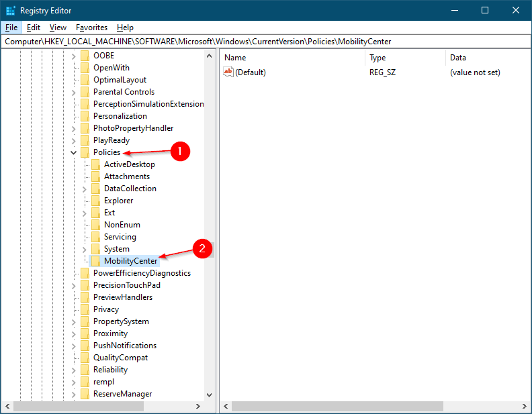This screenshot has height=414, width=532.
Task: Select the ReserveManager key label
Action: point(122,394)
